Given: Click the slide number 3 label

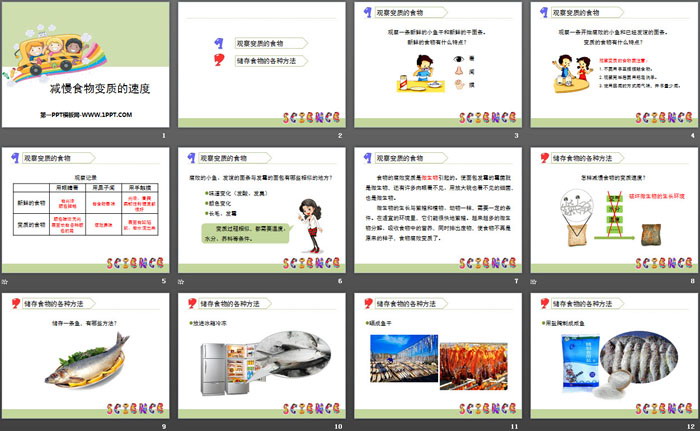Looking at the screenshot, I should click(517, 135).
